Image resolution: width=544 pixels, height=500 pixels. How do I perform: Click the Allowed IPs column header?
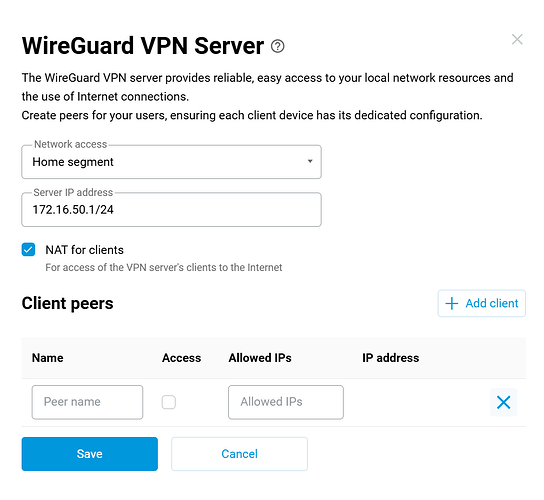(x=260, y=358)
